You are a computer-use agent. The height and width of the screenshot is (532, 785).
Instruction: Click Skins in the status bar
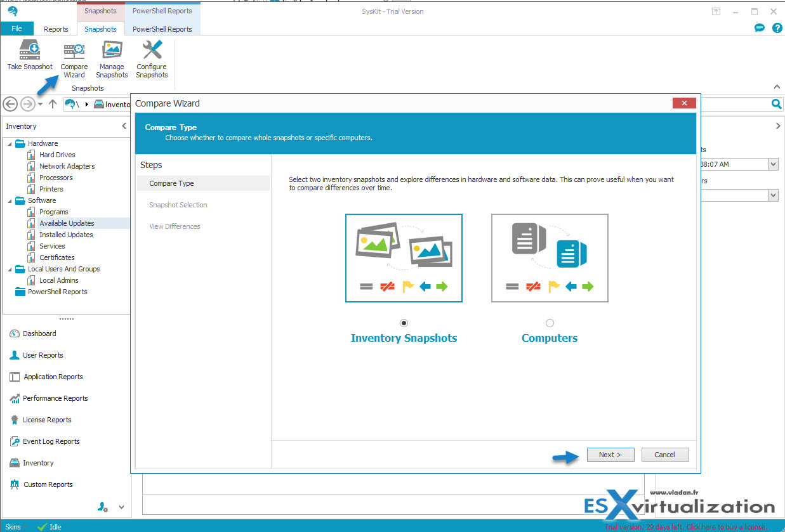point(13,527)
